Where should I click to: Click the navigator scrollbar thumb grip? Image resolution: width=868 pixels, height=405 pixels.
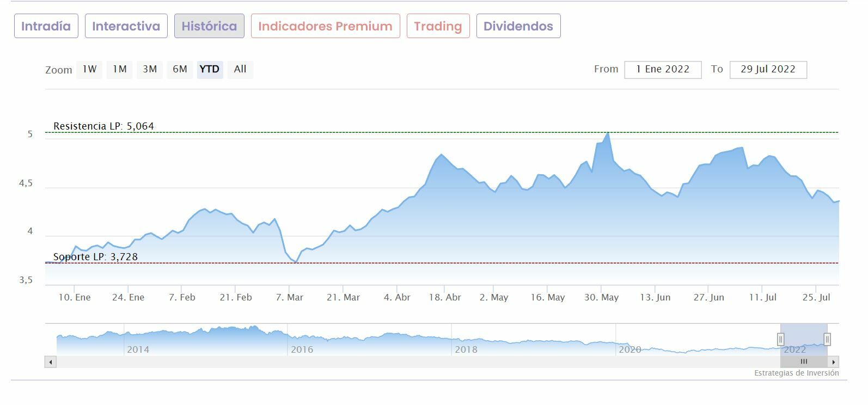pyautogui.click(x=804, y=361)
